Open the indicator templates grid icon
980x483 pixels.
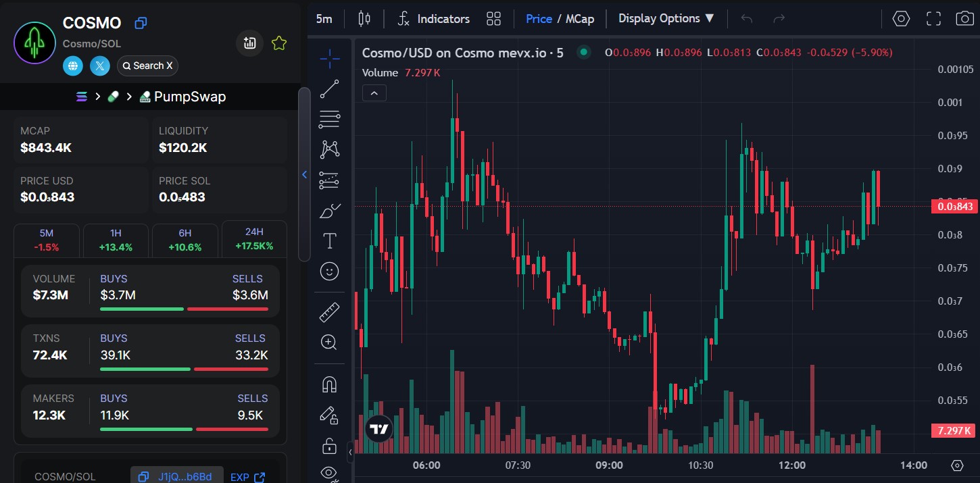pyautogui.click(x=493, y=18)
